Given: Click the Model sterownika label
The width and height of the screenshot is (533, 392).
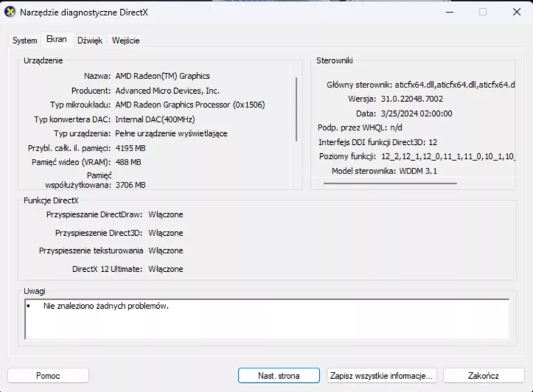Looking at the screenshot, I should point(364,171).
